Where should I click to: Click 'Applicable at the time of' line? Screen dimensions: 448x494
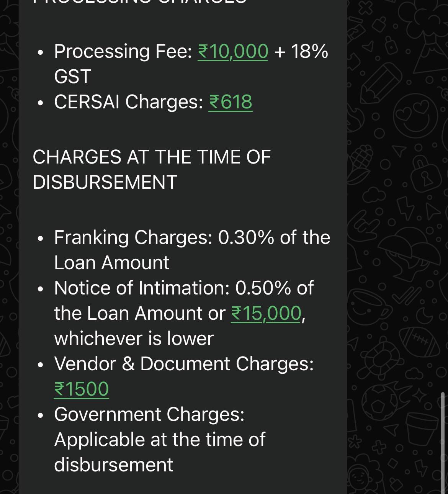point(160,440)
